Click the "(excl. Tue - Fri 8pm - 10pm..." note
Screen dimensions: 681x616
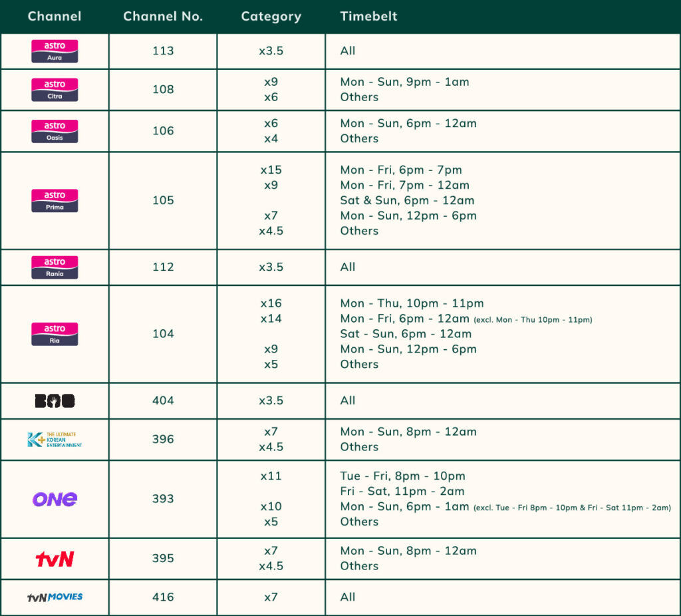pyautogui.click(x=572, y=508)
